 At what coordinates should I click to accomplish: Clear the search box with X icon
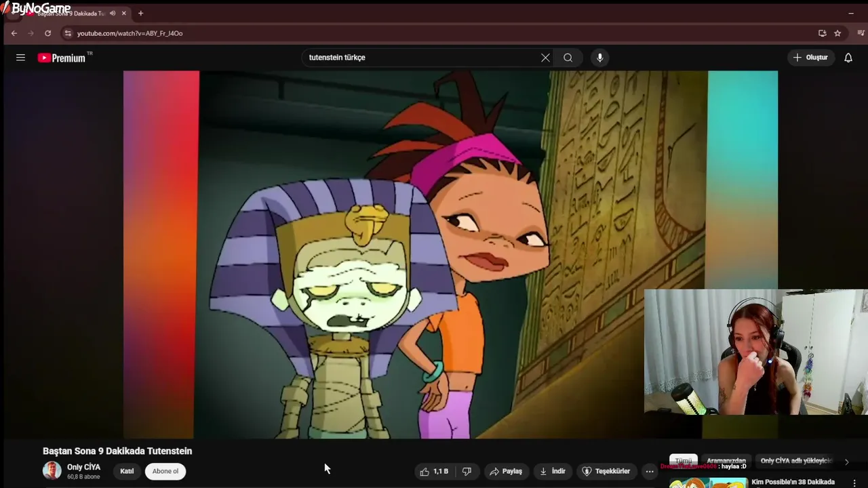tap(545, 58)
